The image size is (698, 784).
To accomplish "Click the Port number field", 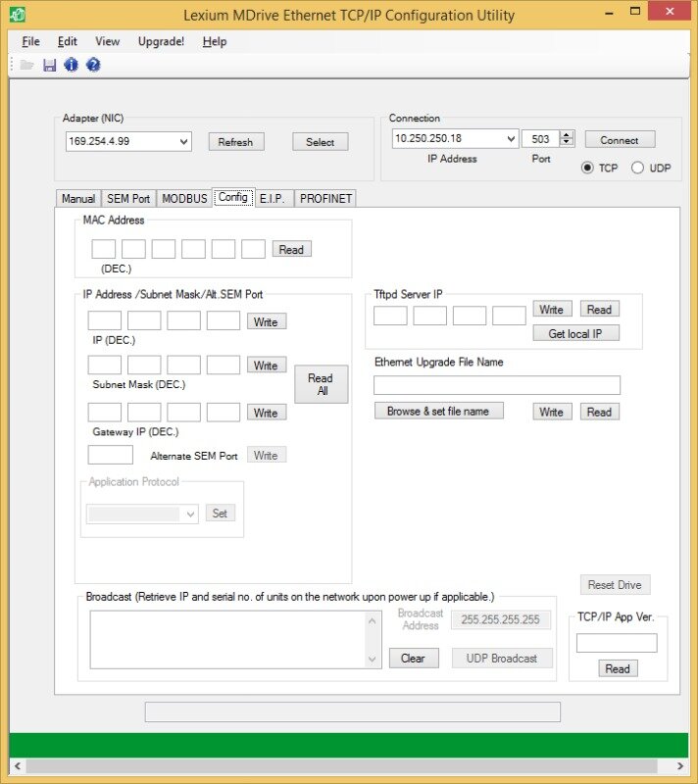I will [540, 139].
